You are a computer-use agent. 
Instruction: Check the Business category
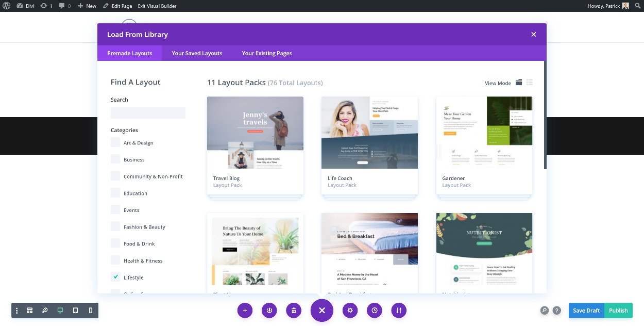[115, 159]
